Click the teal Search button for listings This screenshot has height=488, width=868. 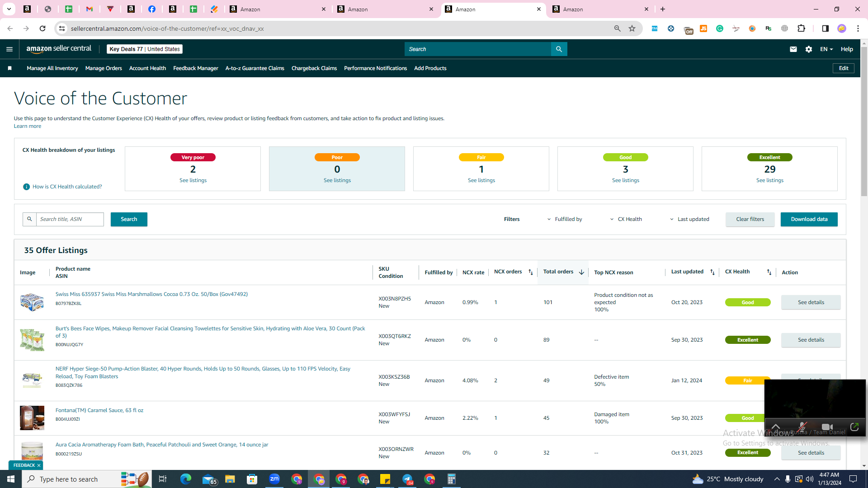[x=129, y=219]
